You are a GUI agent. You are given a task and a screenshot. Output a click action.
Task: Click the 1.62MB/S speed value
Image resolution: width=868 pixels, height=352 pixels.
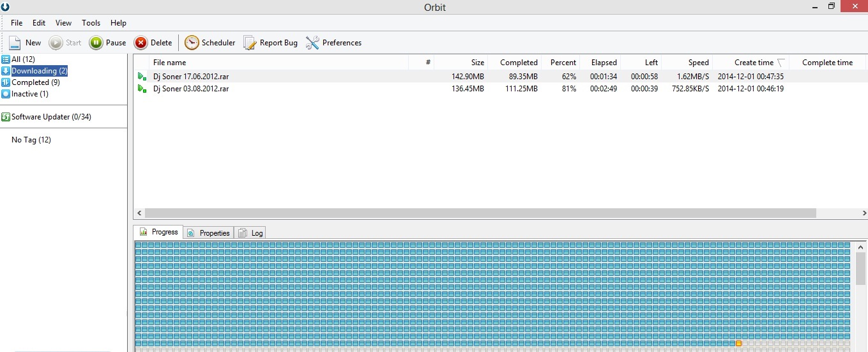pos(692,77)
